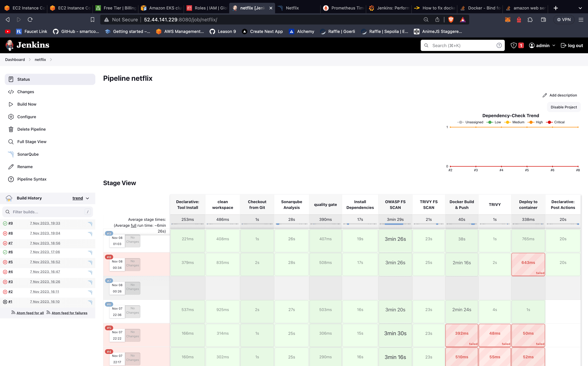The height and width of the screenshot is (366, 588).
Task: Open Status in the sidebar
Action: (50, 79)
